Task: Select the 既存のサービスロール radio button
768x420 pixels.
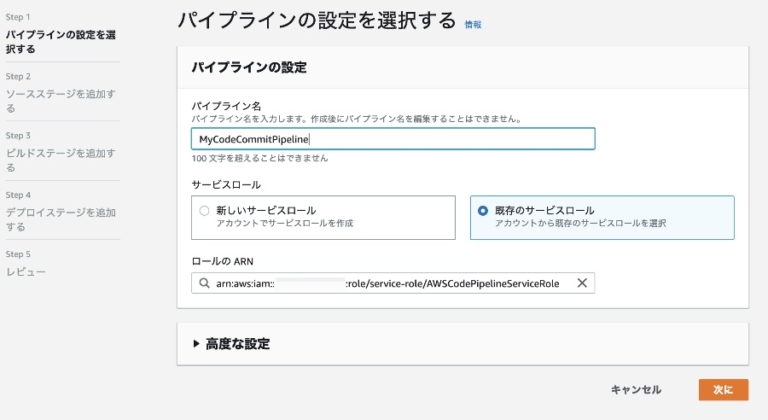Action: (482, 211)
